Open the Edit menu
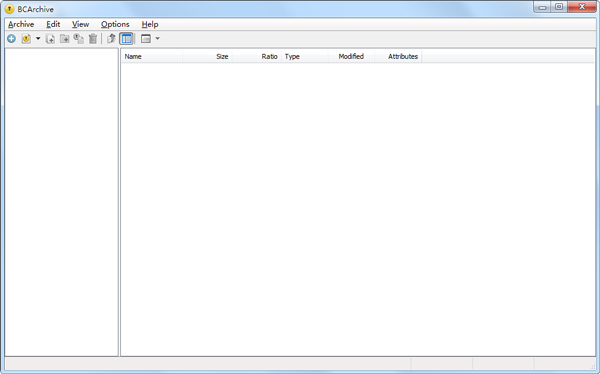The width and height of the screenshot is (600, 374). coord(53,24)
